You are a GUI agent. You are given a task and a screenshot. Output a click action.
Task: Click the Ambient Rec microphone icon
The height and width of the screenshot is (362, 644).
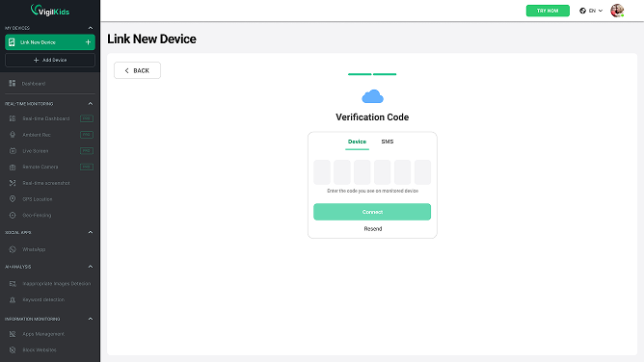(x=13, y=135)
